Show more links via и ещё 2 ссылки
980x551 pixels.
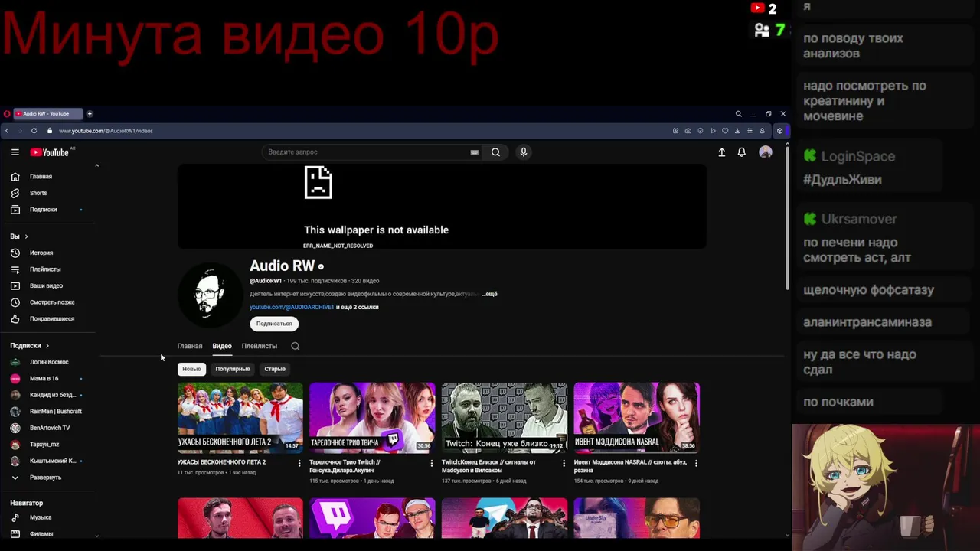[x=357, y=307]
